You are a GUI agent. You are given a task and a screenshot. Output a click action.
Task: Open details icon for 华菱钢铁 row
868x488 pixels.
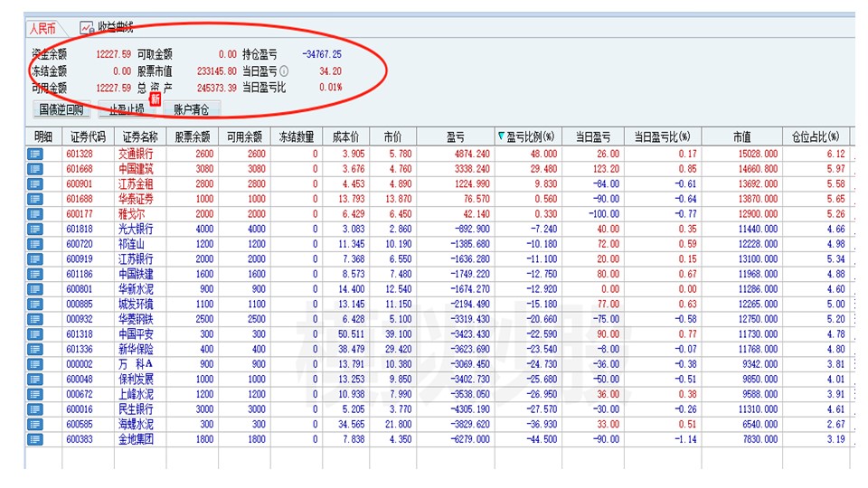(35, 319)
